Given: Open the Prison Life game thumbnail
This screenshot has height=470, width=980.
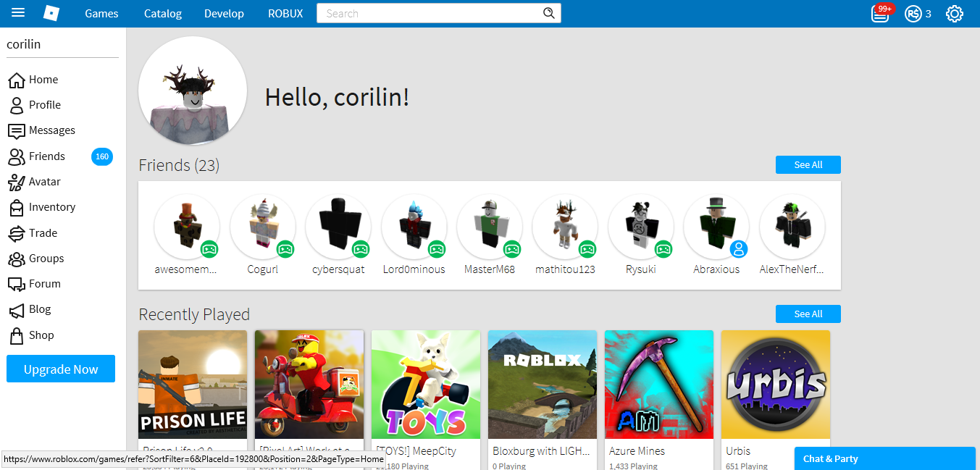Looking at the screenshot, I should [x=193, y=385].
